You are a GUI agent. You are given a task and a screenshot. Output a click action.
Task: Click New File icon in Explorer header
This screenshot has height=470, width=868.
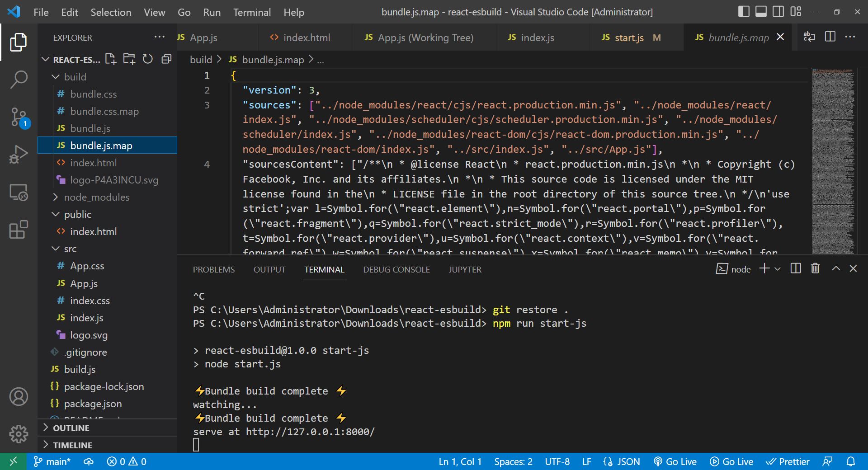111,59
